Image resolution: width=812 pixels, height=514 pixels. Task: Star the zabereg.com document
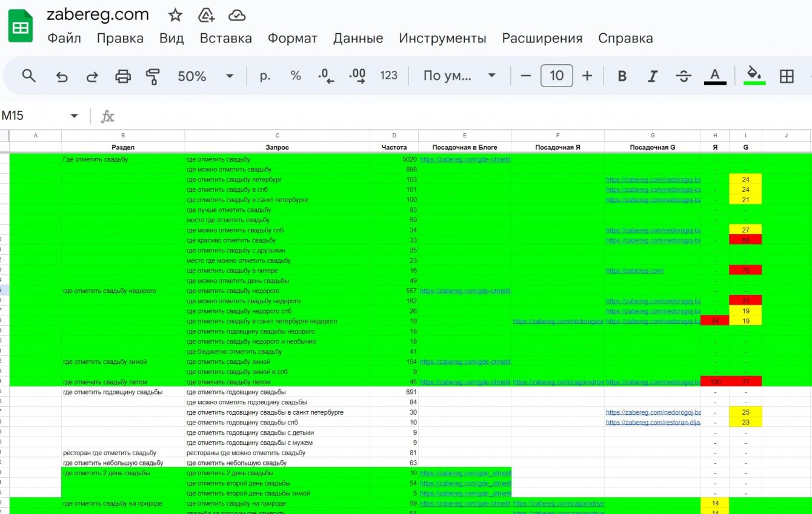tap(175, 15)
